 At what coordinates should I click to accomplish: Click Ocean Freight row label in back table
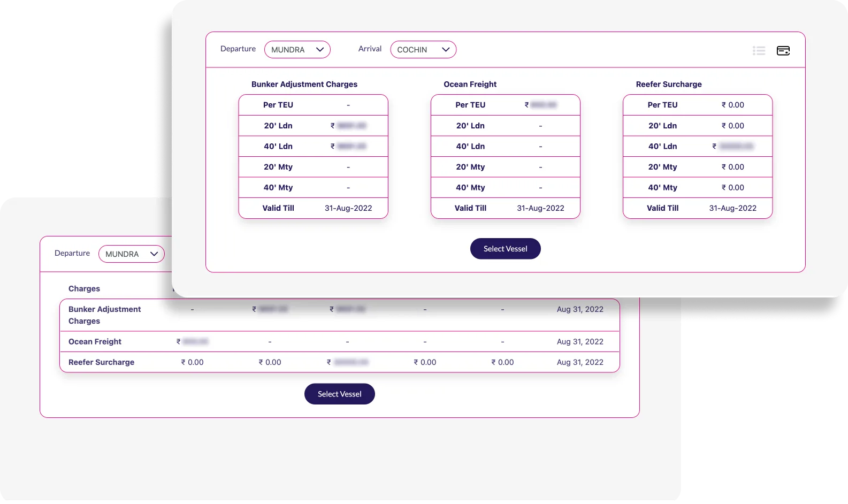95,341
